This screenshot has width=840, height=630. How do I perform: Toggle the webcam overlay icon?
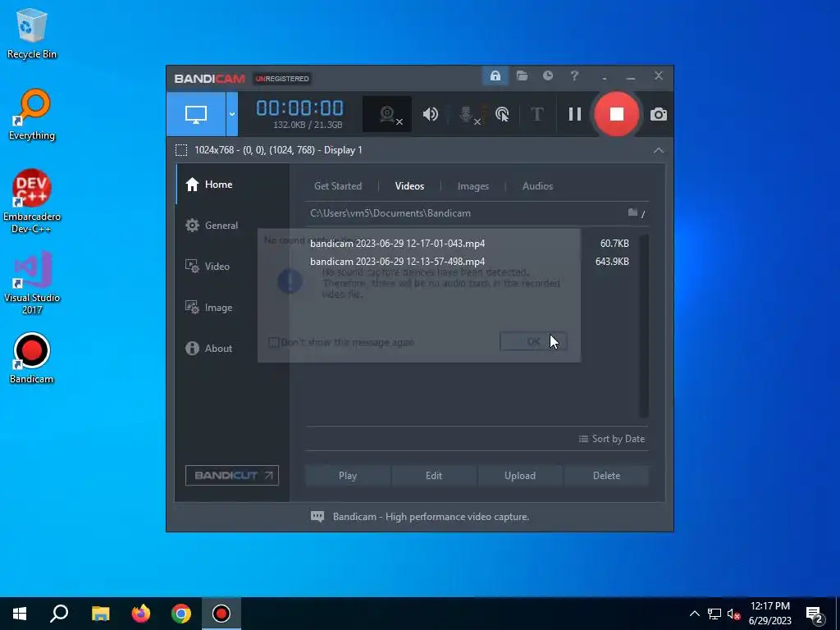pyautogui.click(x=387, y=114)
